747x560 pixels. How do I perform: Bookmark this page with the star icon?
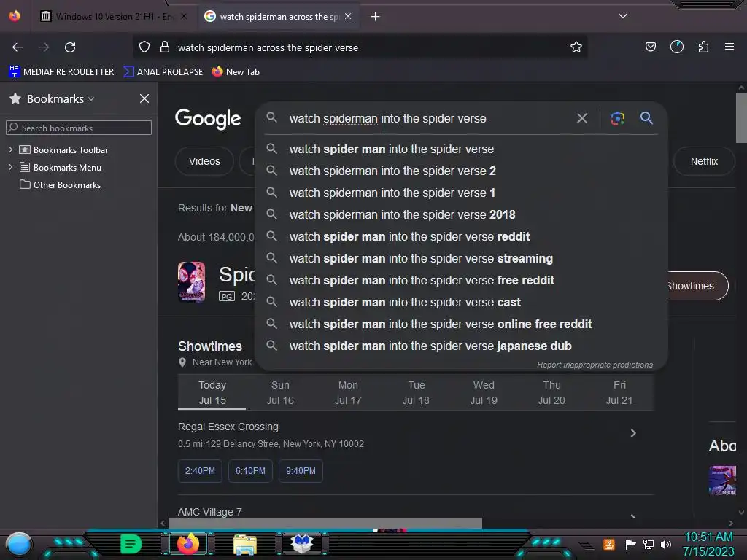pos(576,47)
